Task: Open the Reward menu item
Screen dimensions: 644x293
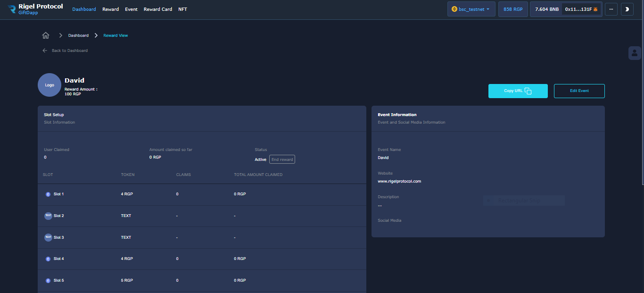Action: (x=110, y=9)
